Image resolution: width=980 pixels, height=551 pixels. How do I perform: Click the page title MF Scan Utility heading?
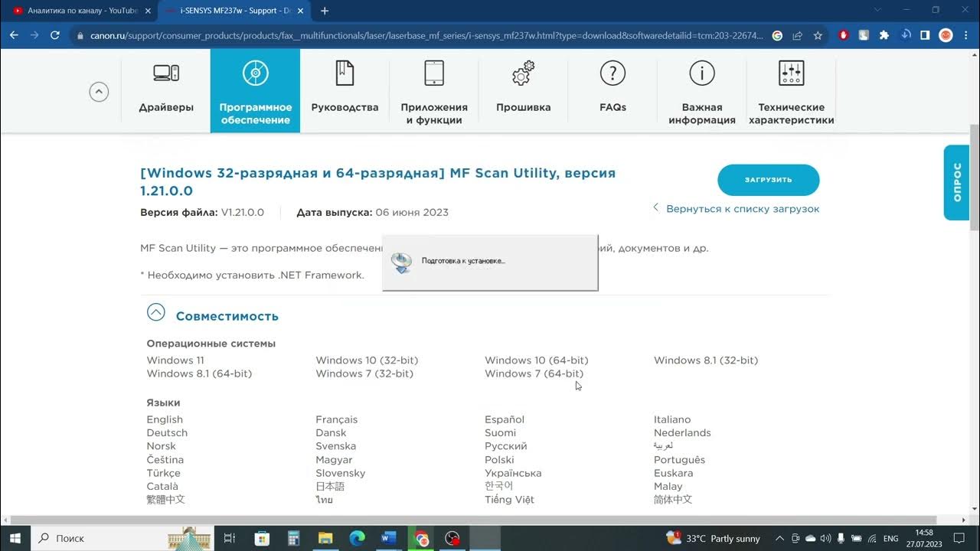point(377,182)
